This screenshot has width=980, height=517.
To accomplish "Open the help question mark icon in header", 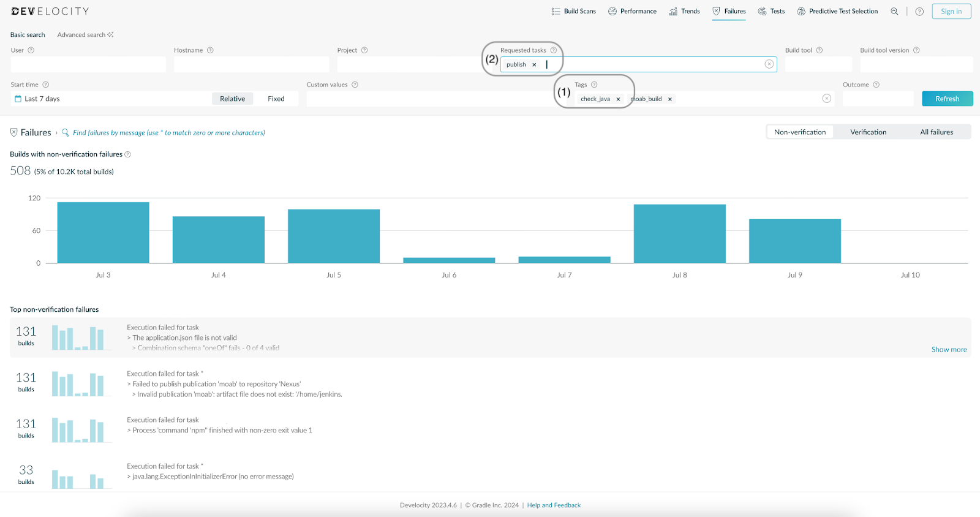I will coord(919,12).
